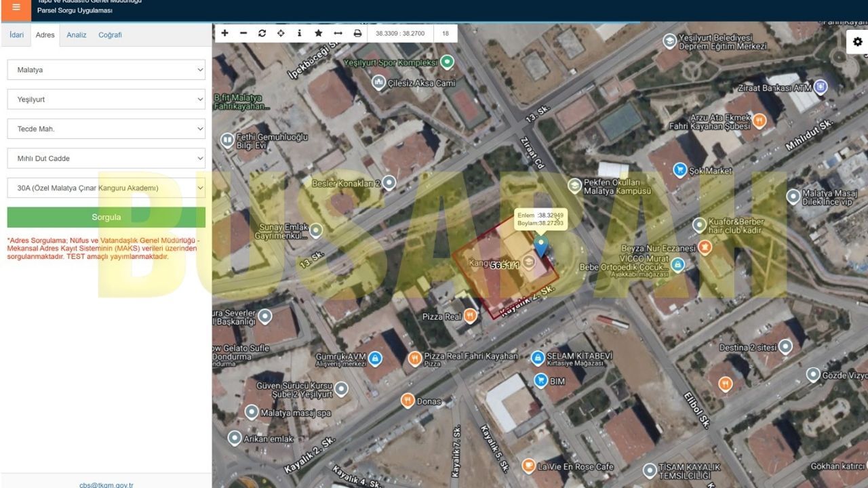Click the blue location marker on parcel
Screen dimensions: 868x488
pos(540,246)
